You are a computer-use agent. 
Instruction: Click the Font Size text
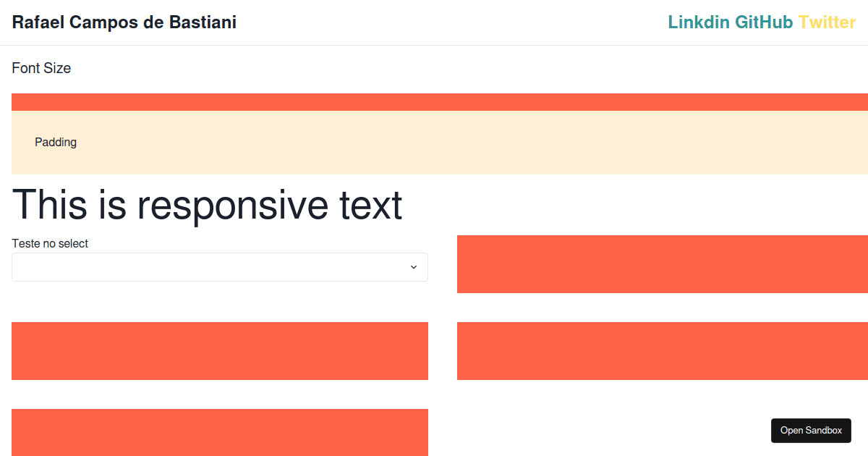point(41,69)
